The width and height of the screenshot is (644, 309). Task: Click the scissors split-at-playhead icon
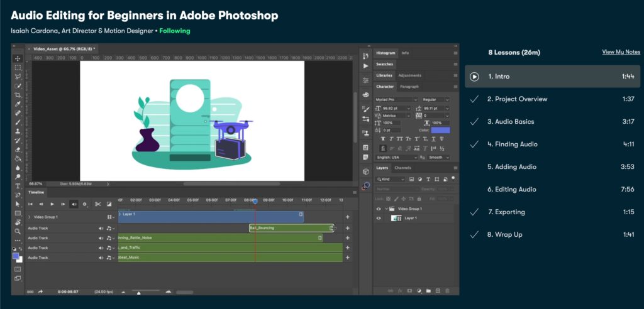[x=97, y=204]
